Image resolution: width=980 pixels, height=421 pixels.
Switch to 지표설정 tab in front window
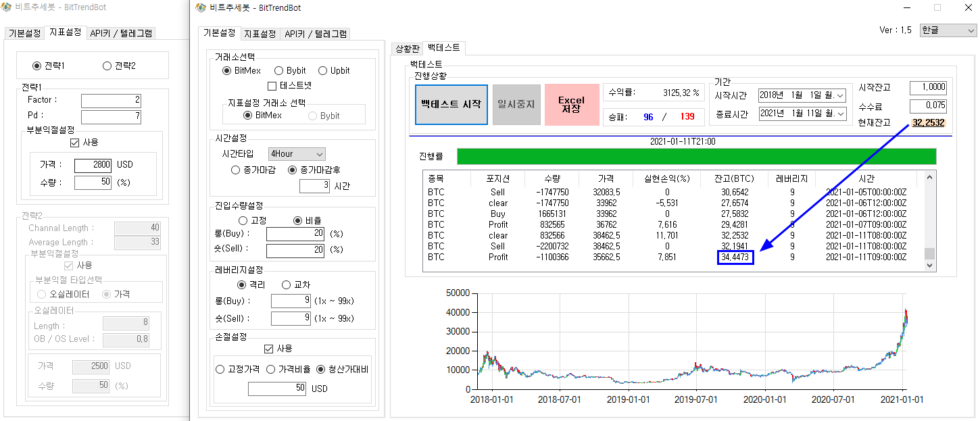[260, 34]
